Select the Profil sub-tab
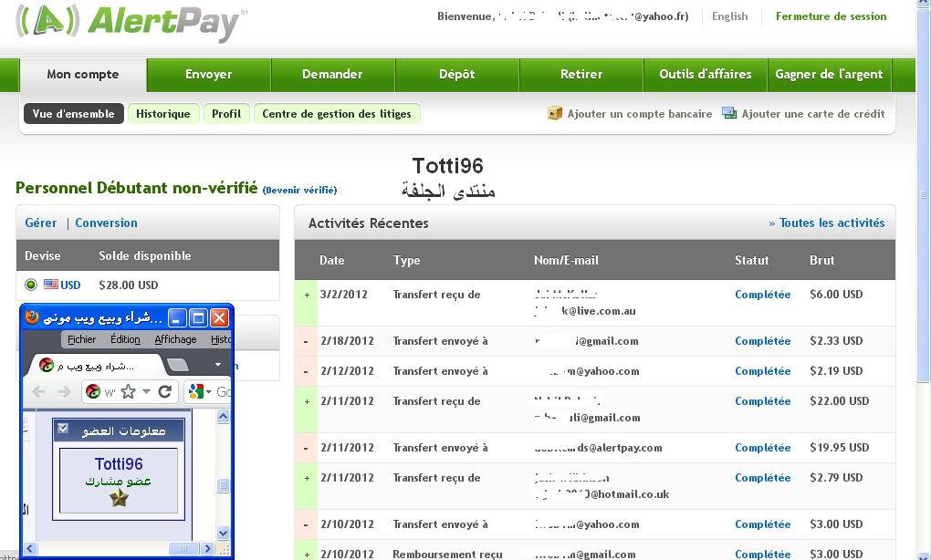This screenshot has width=931, height=560. tap(226, 113)
